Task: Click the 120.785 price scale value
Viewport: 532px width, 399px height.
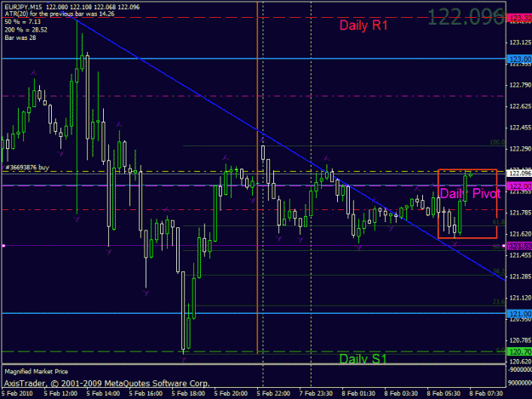Action: tap(520, 340)
